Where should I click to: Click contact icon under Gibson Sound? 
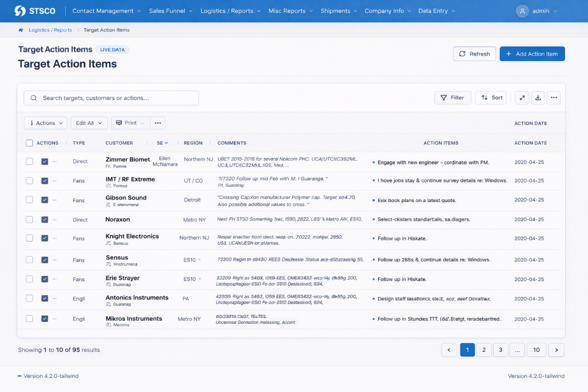click(108, 205)
